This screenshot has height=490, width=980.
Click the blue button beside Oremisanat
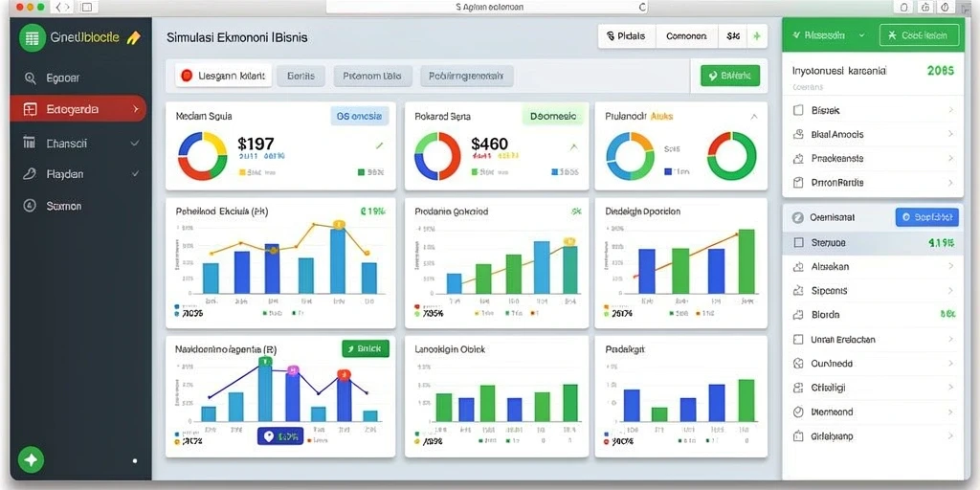(926, 217)
